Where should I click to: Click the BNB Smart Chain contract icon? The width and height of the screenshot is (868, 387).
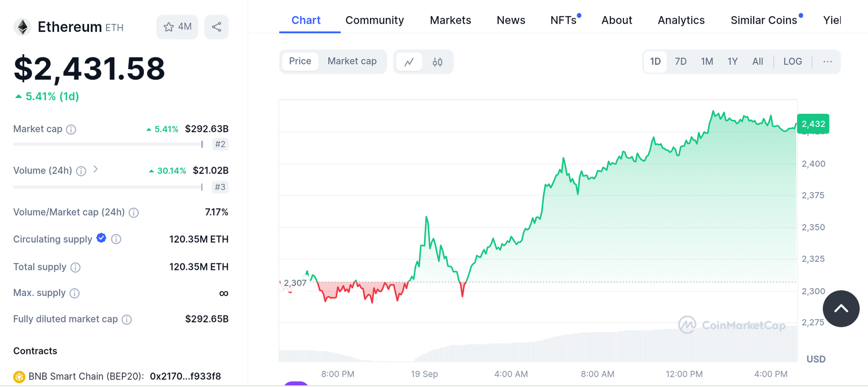[x=19, y=377]
